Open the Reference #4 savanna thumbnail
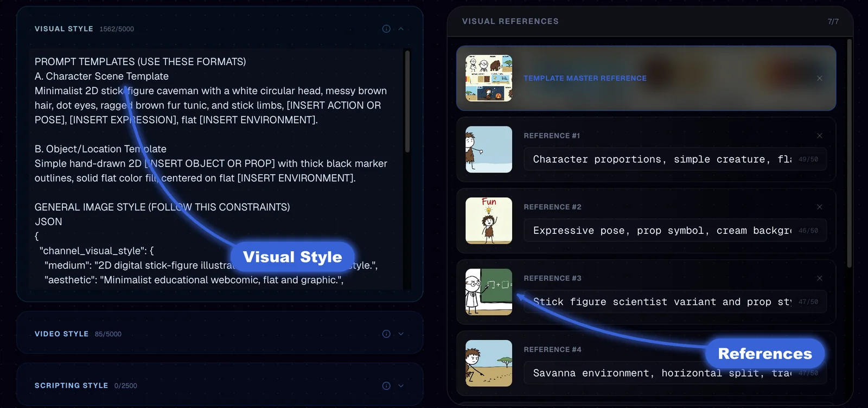 pos(489,364)
